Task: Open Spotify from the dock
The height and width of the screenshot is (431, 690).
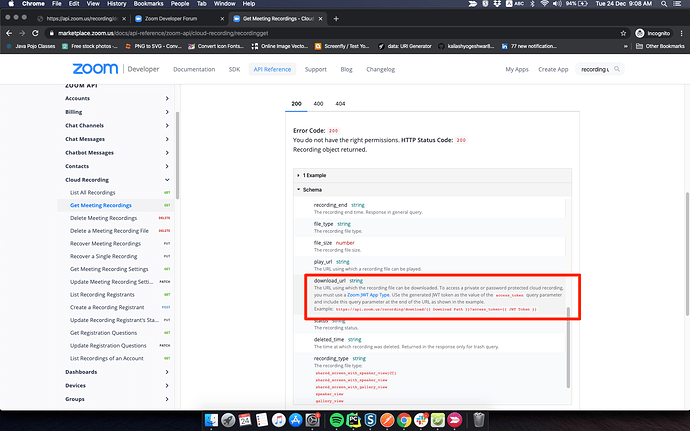Action: (337, 420)
